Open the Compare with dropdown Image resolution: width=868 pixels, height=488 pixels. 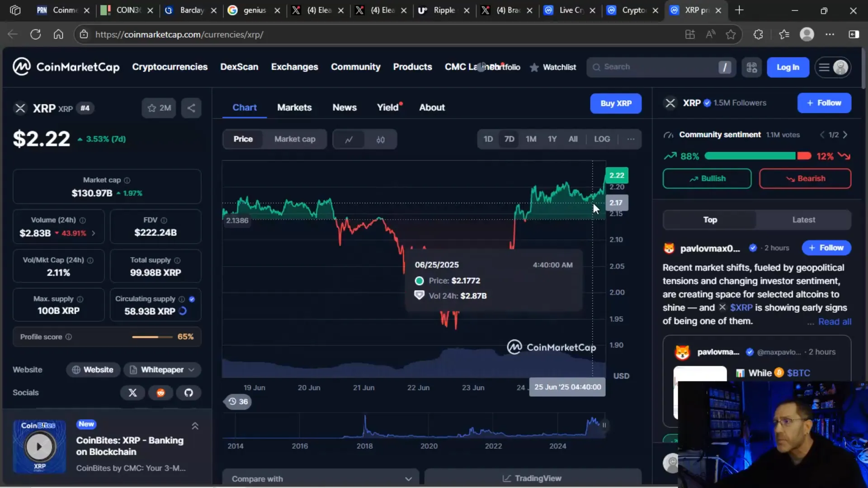321,479
